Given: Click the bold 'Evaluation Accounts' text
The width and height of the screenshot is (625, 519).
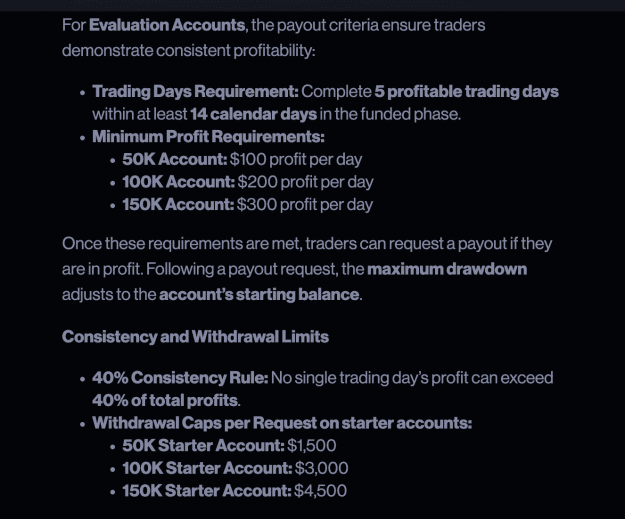Looking at the screenshot, I should pyautogui.click(x=167, y=25).
